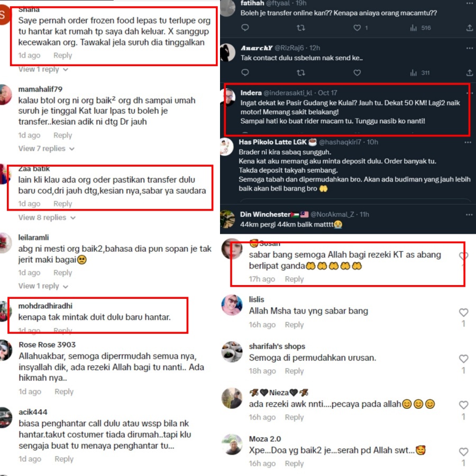Open Indera's profile via @inderasakti_kl handle

pos(288,93)
